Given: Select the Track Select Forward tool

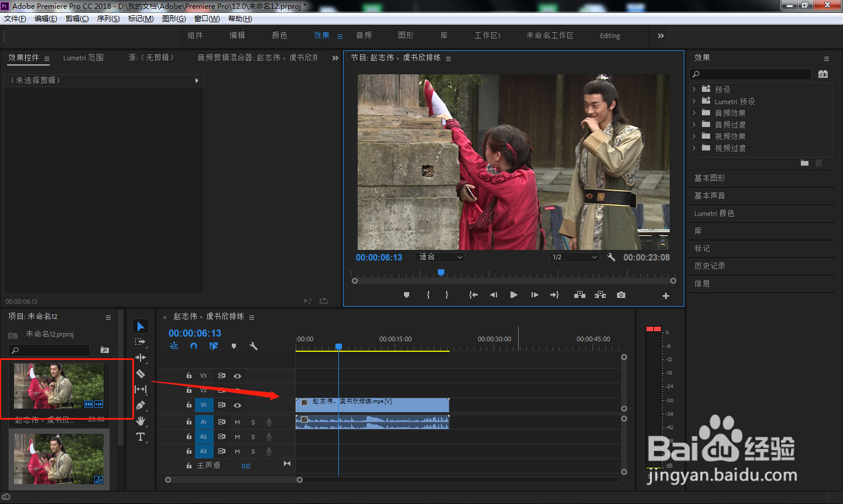Looking at the screenshot, I should point(140,342).
